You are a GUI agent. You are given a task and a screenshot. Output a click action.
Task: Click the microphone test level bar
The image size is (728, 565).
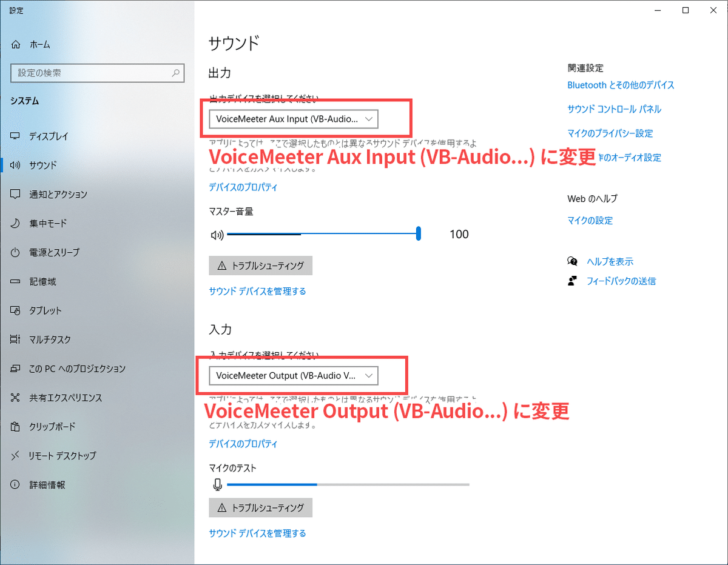[348, 484]
